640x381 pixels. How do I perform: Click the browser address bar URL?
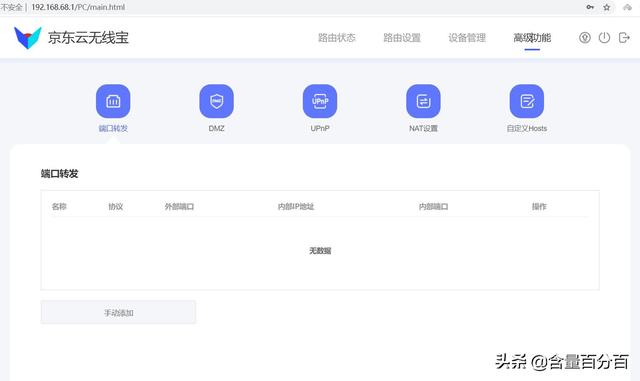78,7
